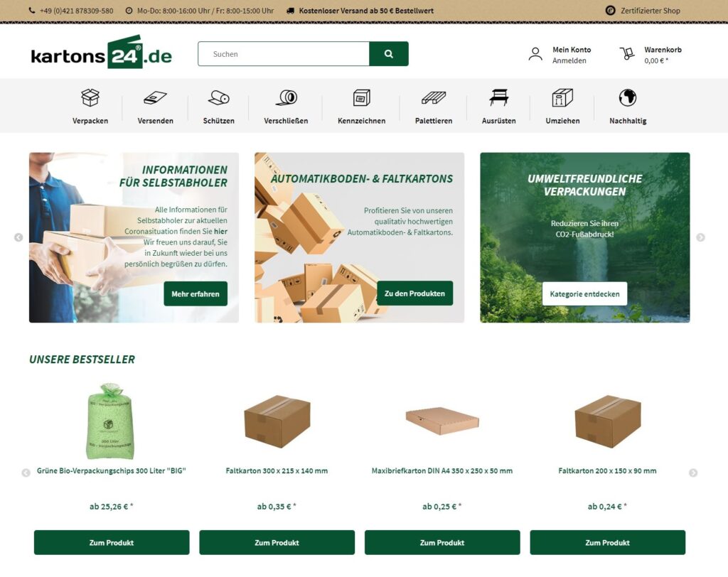Select the Verschließen tape roll icon
Screen dimensions: 728x577
pyautogui.click(x=286, y=97)
